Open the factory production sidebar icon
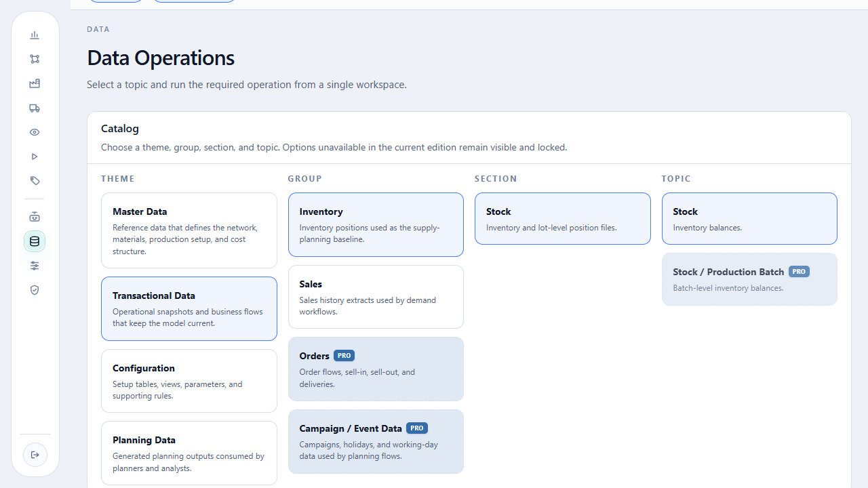This screenshot has width=868, height=488. pyautogui.click(x=35, y=83)
